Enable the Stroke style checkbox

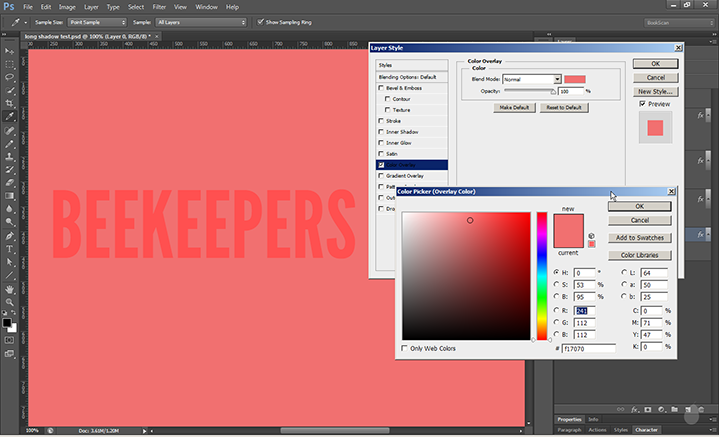pos(380,121)
